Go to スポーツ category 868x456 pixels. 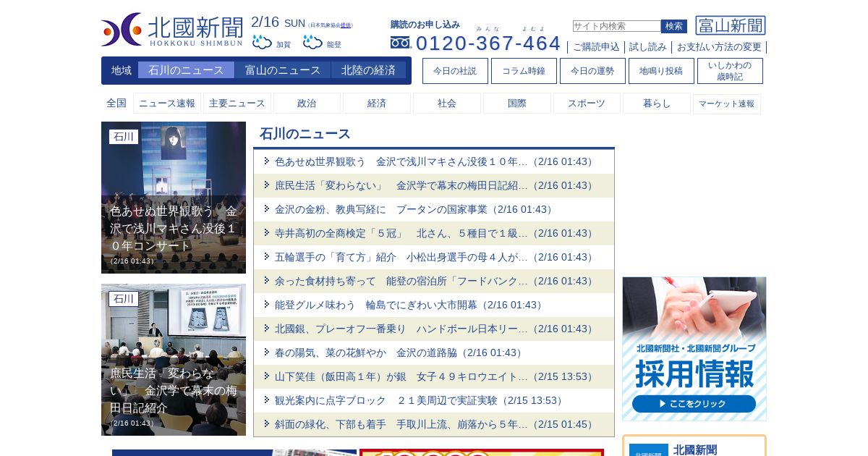(587, 104)
